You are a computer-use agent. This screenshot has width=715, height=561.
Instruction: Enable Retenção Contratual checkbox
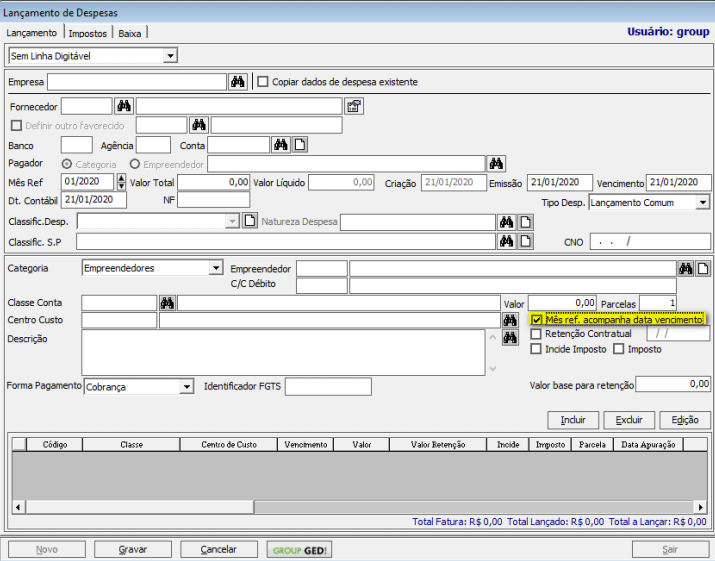(x=536, y=334)
